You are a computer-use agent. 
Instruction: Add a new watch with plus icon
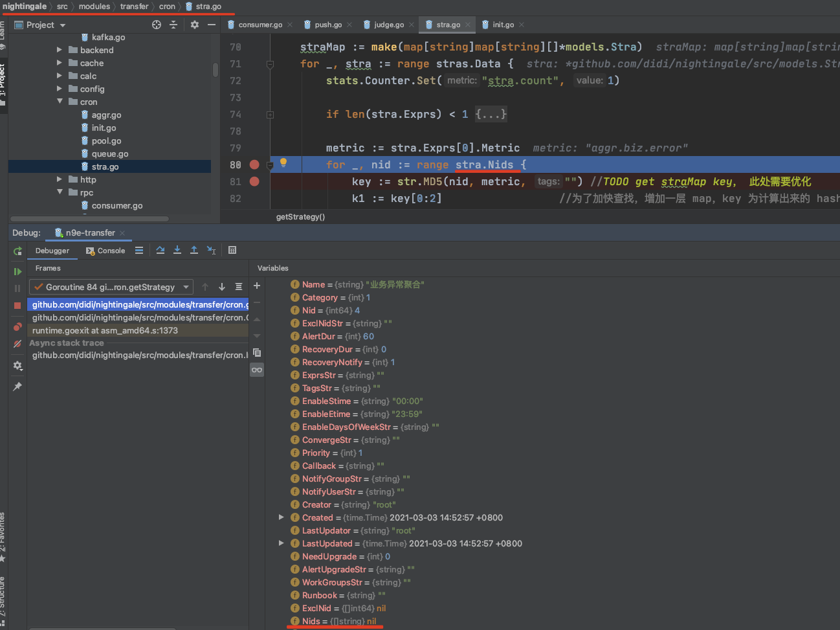(x=257, y=286)
